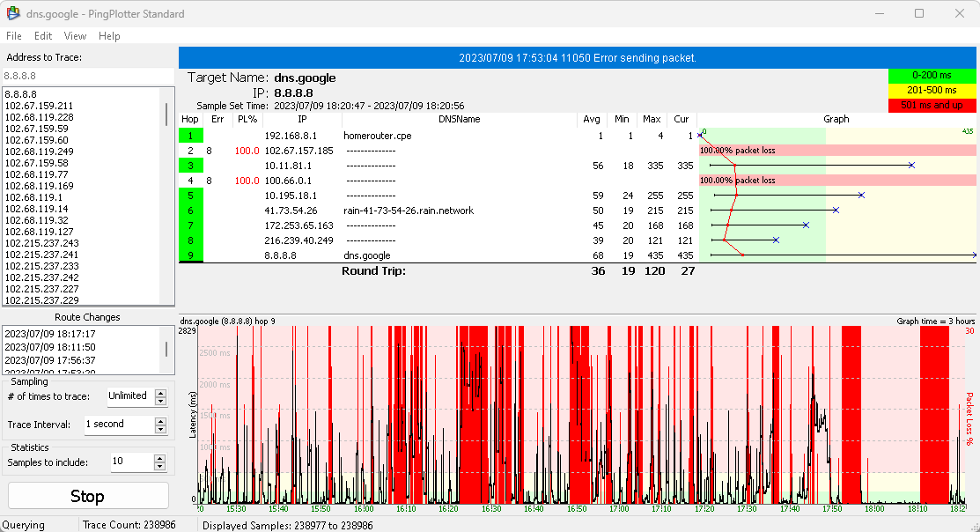The width and height of the screenshot is (980, 532).
Task: Click hop 2 IP 102.67.157.185
Action: (x=298, y=151)
